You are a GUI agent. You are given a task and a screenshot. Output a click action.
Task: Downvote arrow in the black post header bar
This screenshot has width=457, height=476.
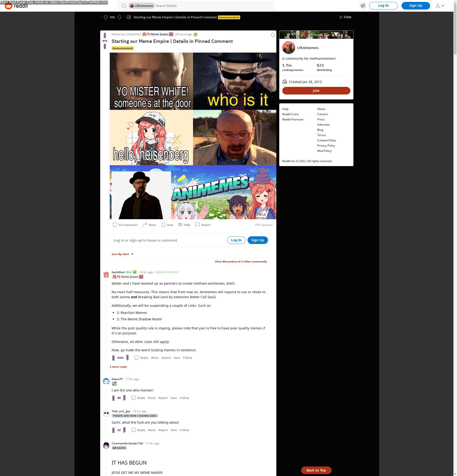click(x=119, y=17)
